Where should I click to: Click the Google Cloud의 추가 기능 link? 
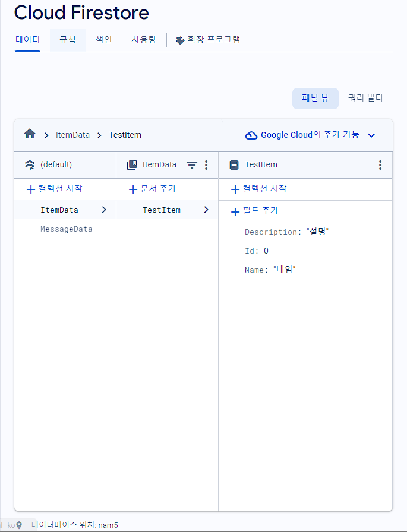[310, 135]
